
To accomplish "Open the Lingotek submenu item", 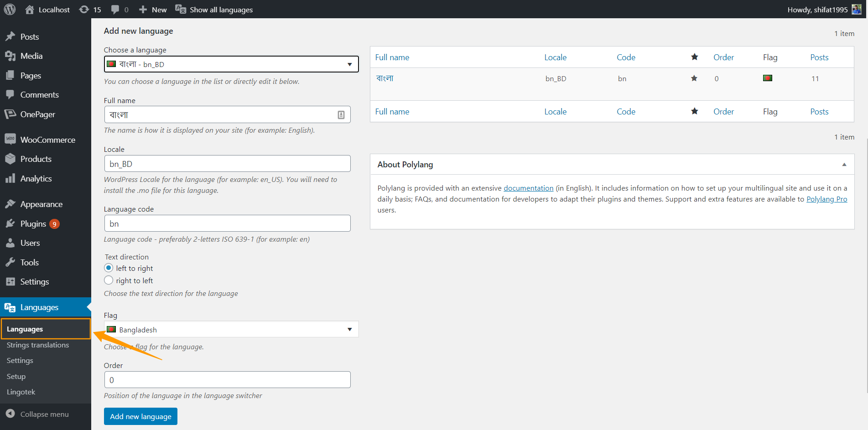I will pyautogui.click(x=21, y=392).
